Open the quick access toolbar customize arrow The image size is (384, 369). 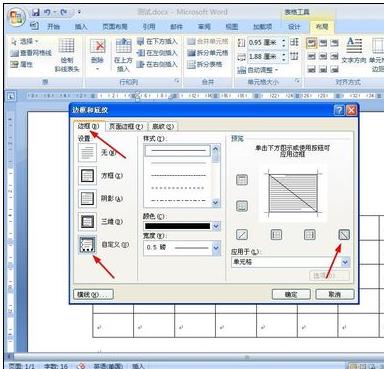[79, 12]
